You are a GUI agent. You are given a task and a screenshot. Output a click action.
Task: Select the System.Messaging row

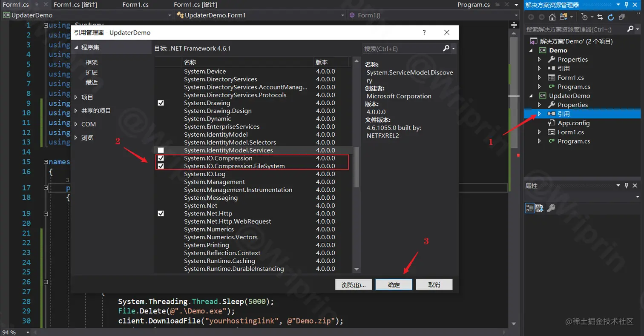(253, 198)
